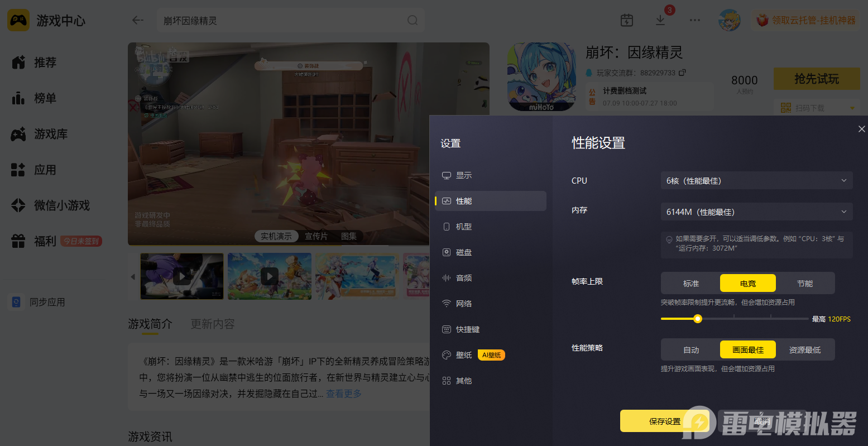This screenshot has width=868, height=446.
Task: Copy the player group number icon
Action: click(682, 73)
